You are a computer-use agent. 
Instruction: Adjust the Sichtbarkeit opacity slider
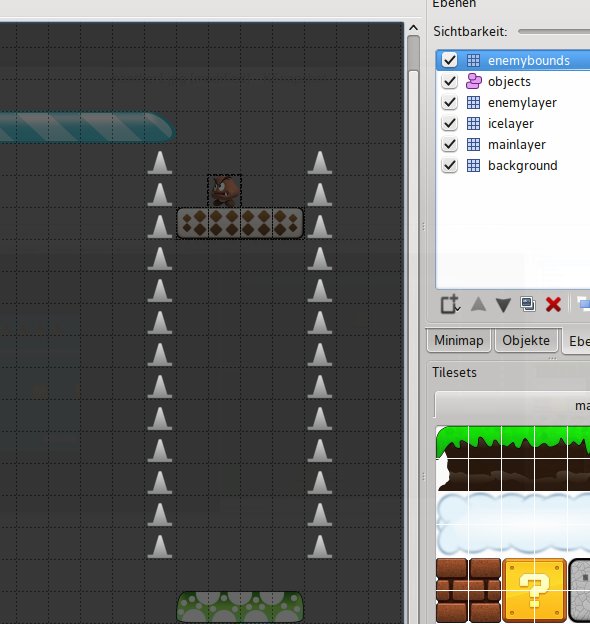point(554,31)
